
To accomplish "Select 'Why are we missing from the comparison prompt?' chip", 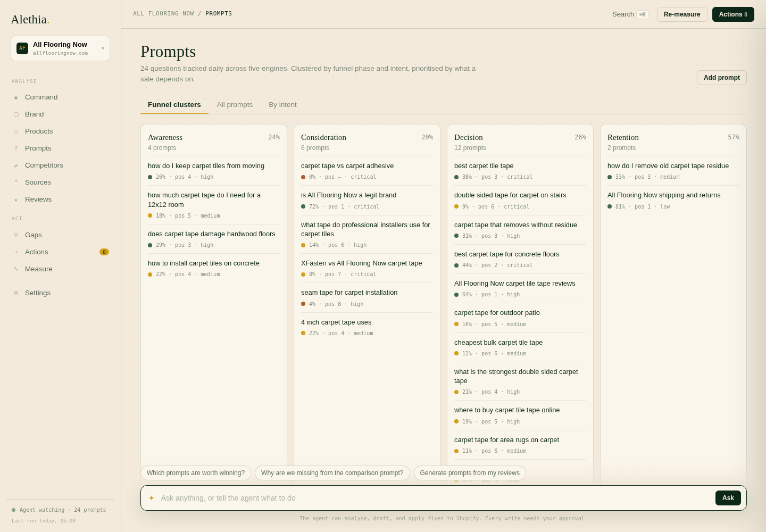I will [332, 473].
